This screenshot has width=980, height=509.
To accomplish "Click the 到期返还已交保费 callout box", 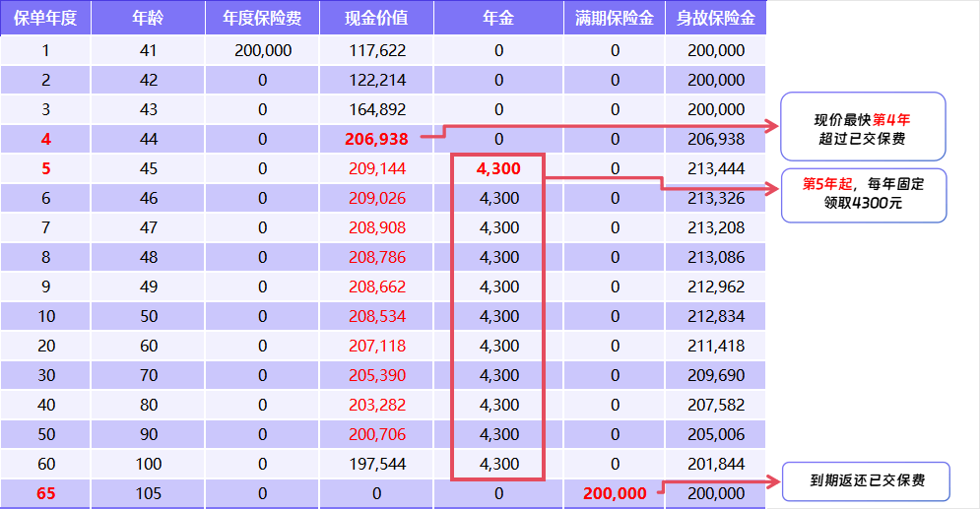I will (866, 480).
